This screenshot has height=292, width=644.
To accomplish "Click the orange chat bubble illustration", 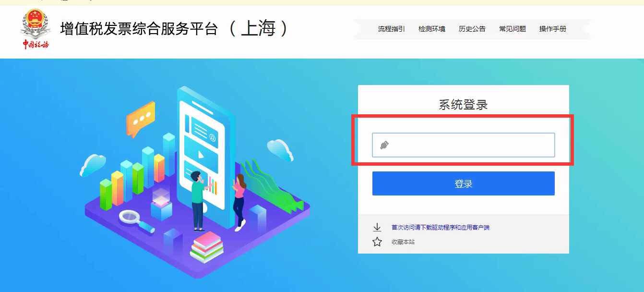I will 140,118.
